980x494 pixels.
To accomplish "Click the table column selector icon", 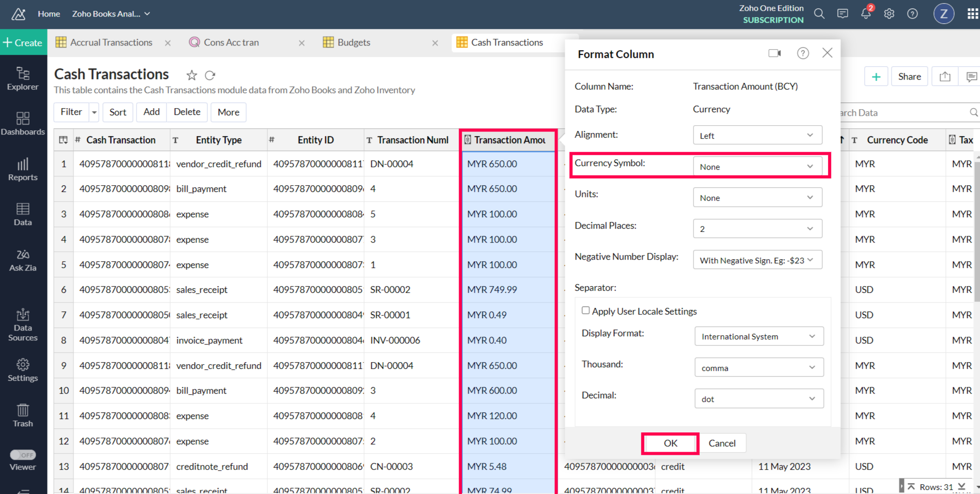I will [x=64, y=140].
